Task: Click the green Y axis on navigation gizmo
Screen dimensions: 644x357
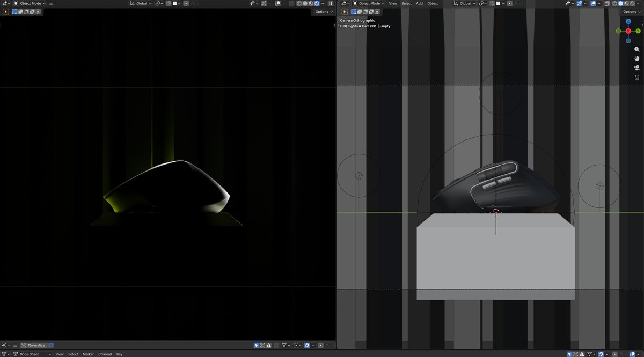Action: tap(638, 31)
